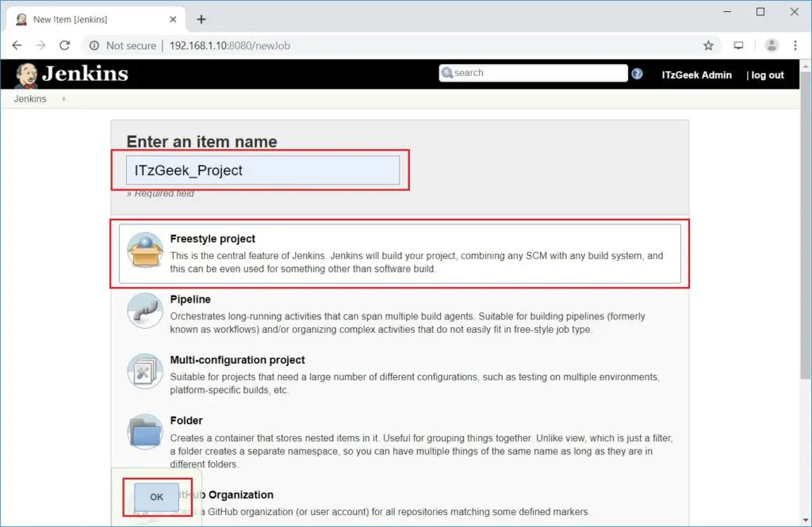The height and width of the screenshot is (527, 812).
Task: Bookmark this page with the star icon
Action: [x=708, y=45]
